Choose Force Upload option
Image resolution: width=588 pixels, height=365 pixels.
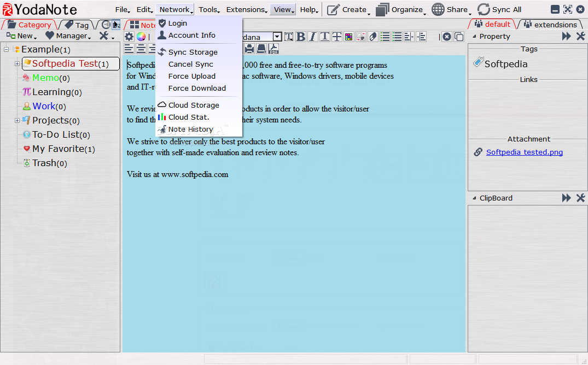199,76
